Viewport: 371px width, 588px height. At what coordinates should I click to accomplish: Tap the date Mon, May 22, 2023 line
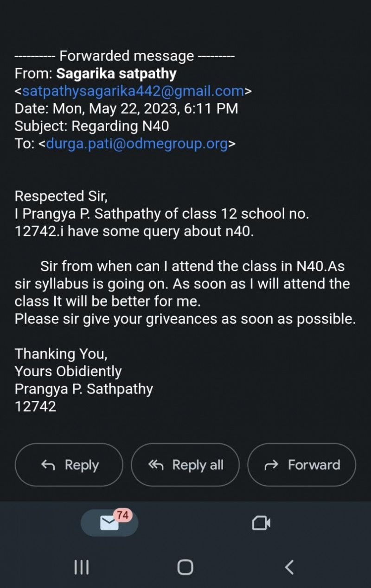click(126, 108)
